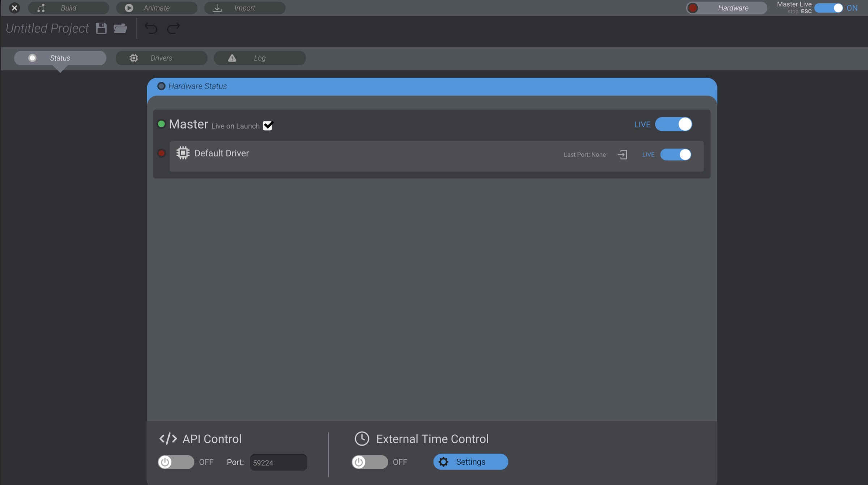This screenshot has width=868, height=485.
Task: Click the API Control code icon
Action: 169,438
